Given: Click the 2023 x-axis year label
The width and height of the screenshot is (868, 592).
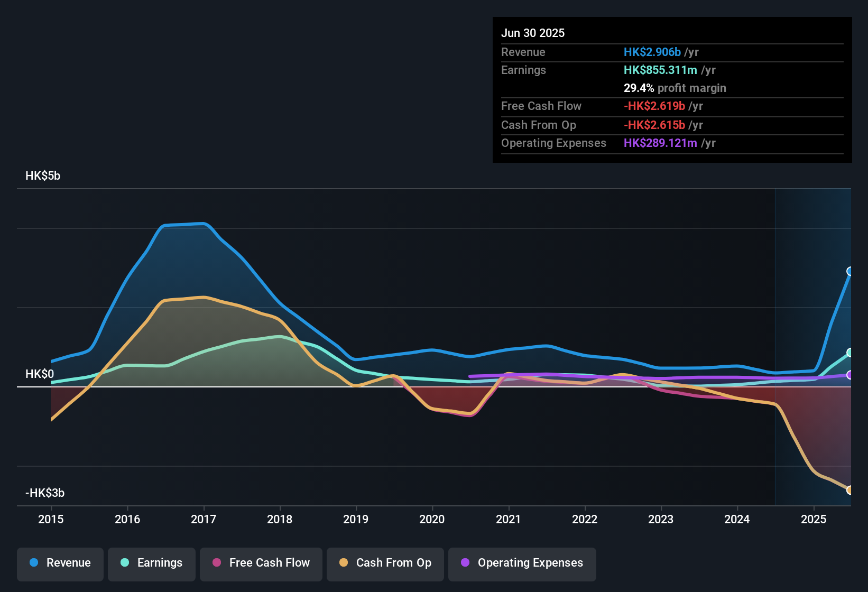Looking at the screenshot, I should tap(661, 519).
